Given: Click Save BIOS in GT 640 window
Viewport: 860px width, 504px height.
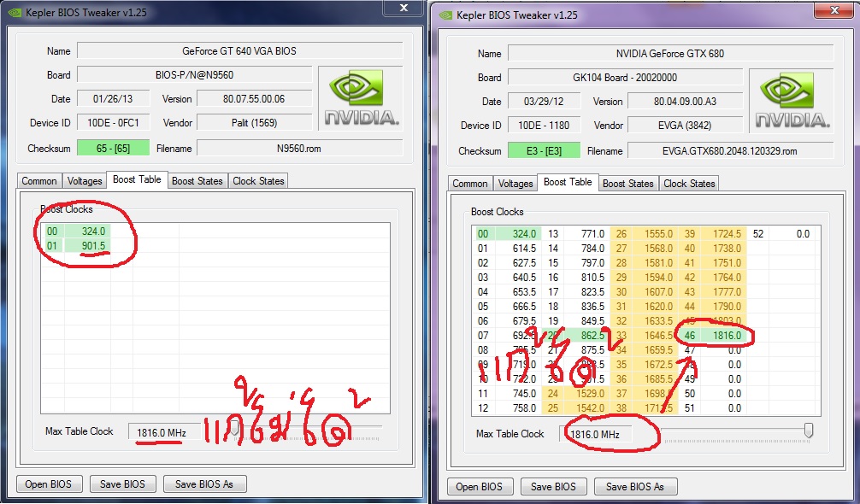Looking at the screenshot, I should tap(123, 484).
